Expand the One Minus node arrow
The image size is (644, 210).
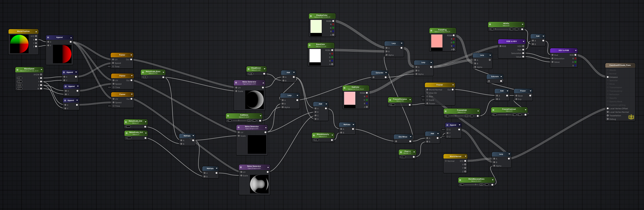point(411,137)
